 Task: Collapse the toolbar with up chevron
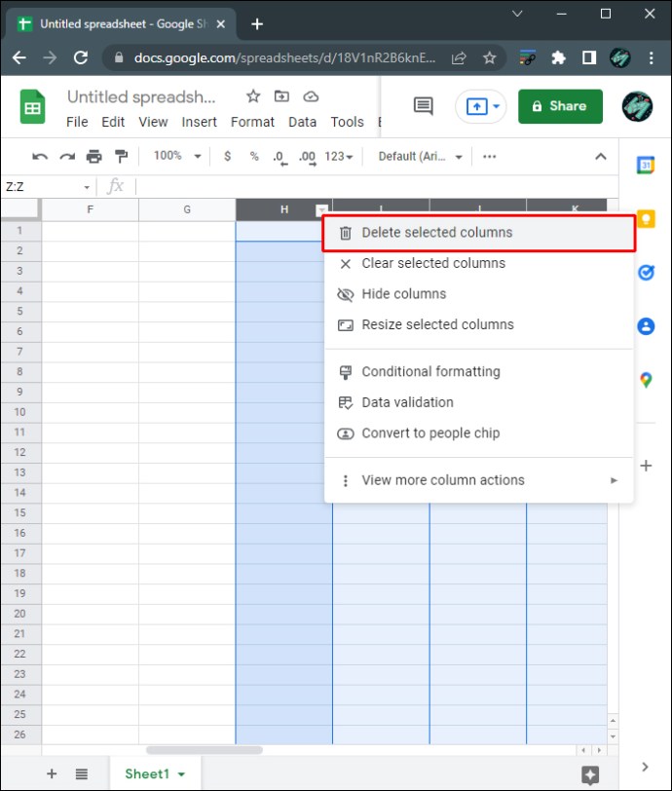[x=600, y=156]
